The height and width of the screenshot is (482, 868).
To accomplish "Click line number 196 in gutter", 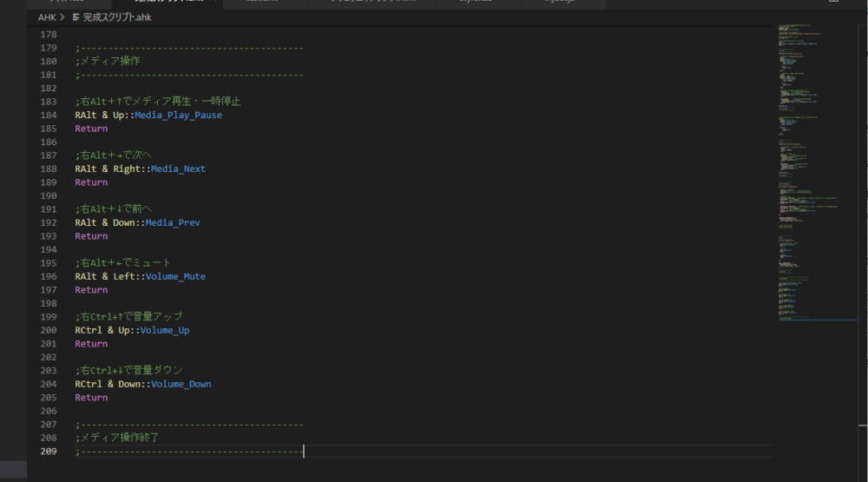I will pyautogui.click(x=48, y=277).
